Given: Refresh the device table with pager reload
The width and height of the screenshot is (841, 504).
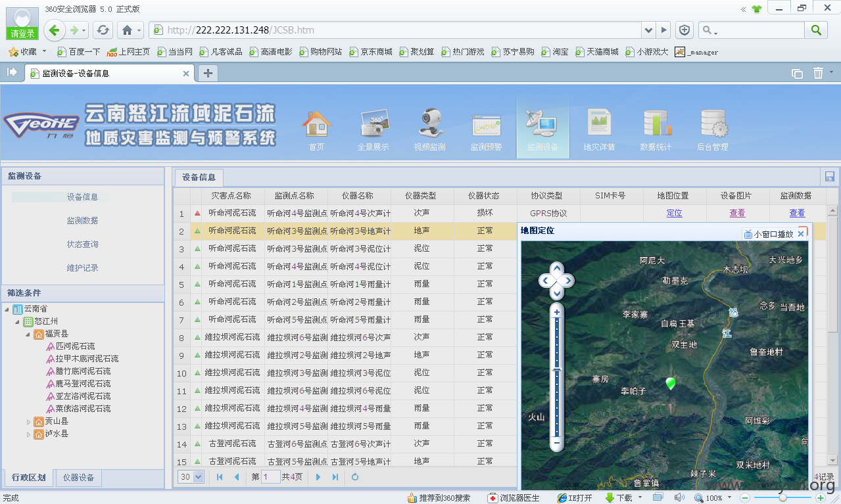Looking at the screenshot, I should [355, 477].
